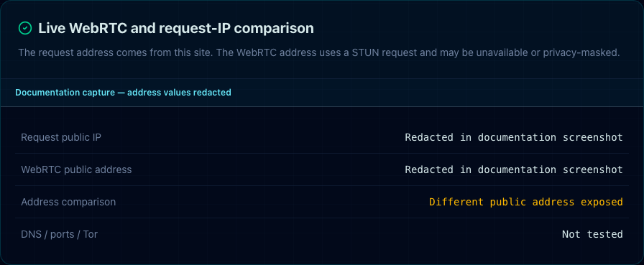Image resolution: width=644 pixels, height=265 pixels.
Task: Select the DNS / ports / Tor label
Action: tap(59, 234)
